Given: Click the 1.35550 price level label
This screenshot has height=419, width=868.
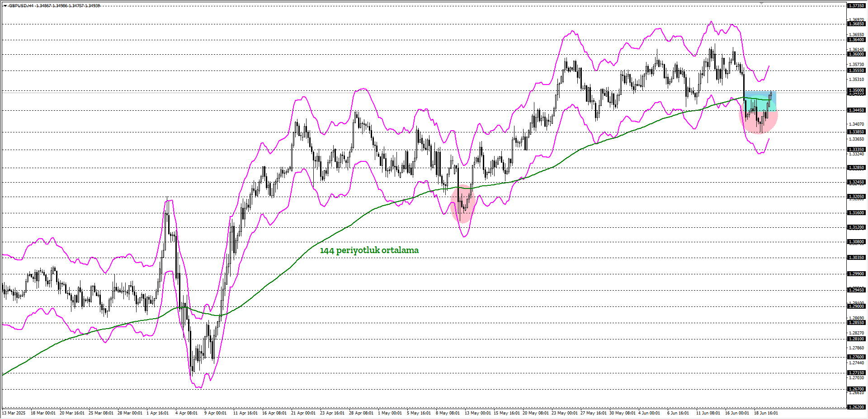Looking at the screenshot, I should tap(856, 71).
